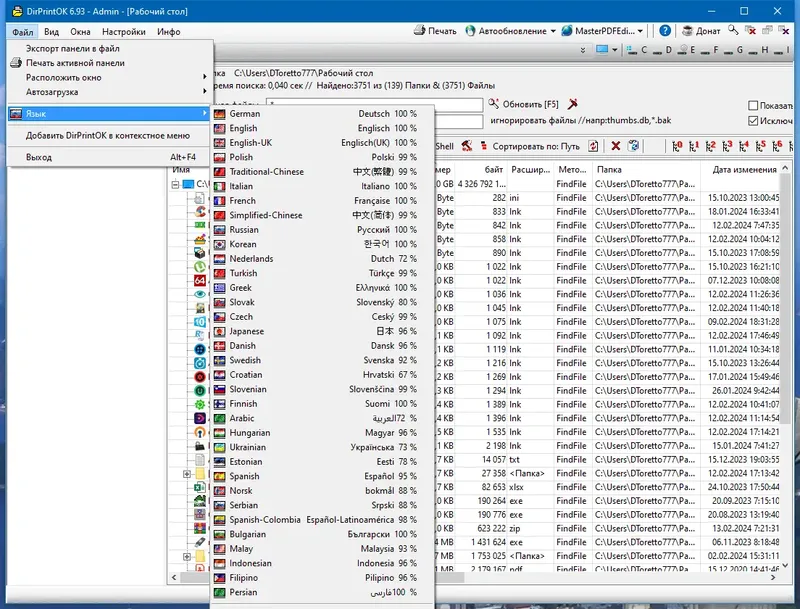Enable the Показать checkbox
Image resolution: width=800 pixels, height=609 pixels.
click(753, 106)
